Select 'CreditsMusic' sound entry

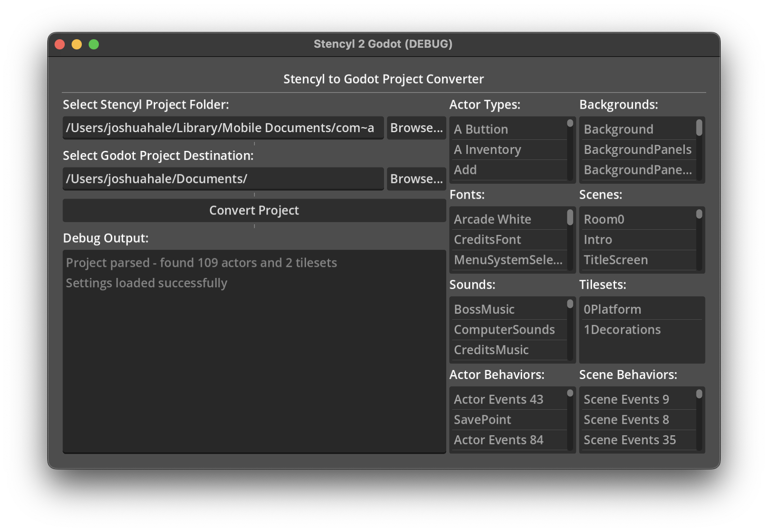(509, 350)
